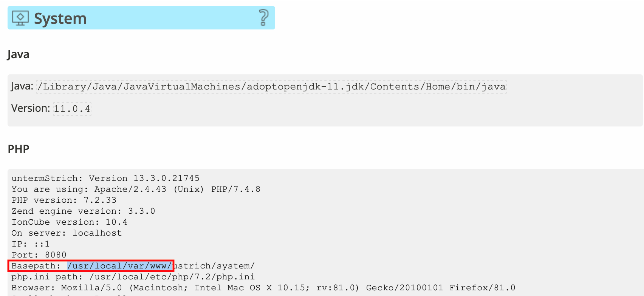Click the System monitor icon in header
This screenshot has width=644, height=296.
coord(20,18)
